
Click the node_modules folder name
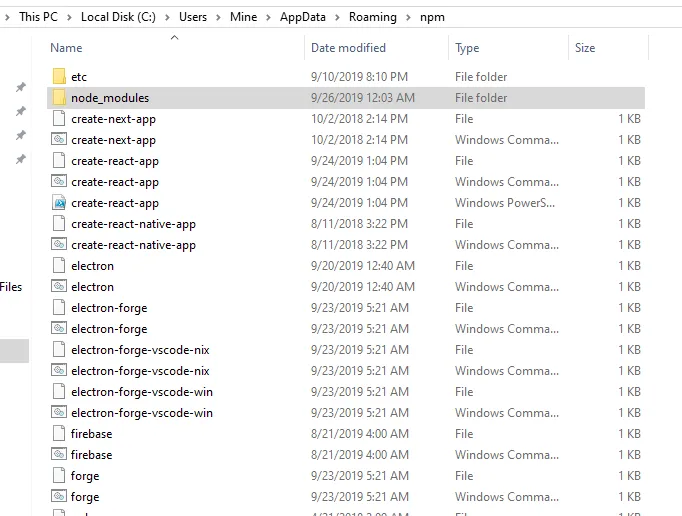coord(110,98)
